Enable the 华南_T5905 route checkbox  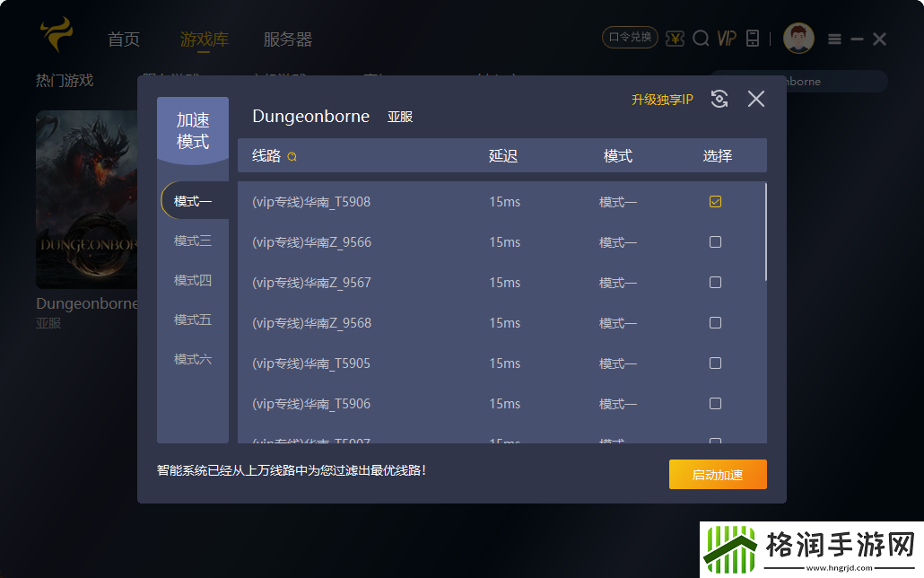715,363
